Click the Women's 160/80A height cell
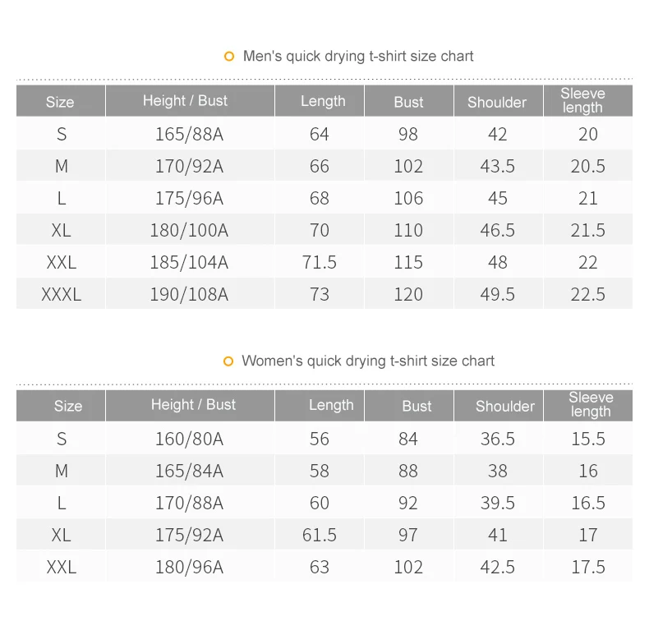 coord(189,439)
